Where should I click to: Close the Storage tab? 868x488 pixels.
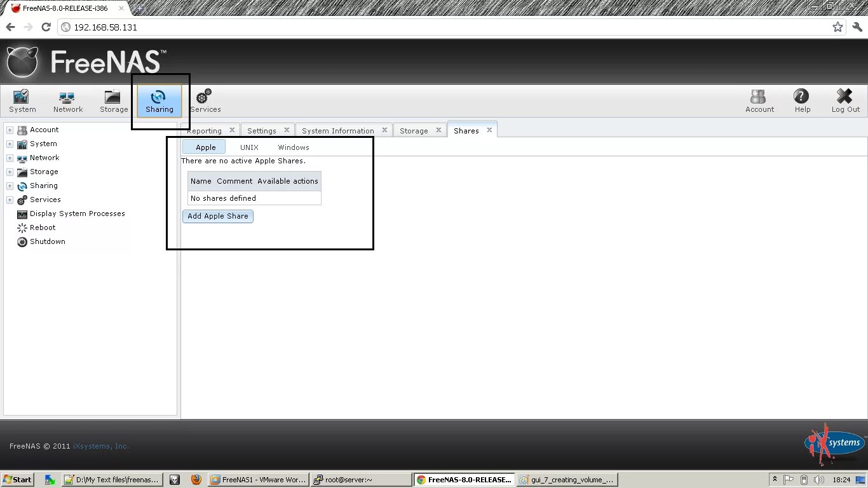pos(438,130)
